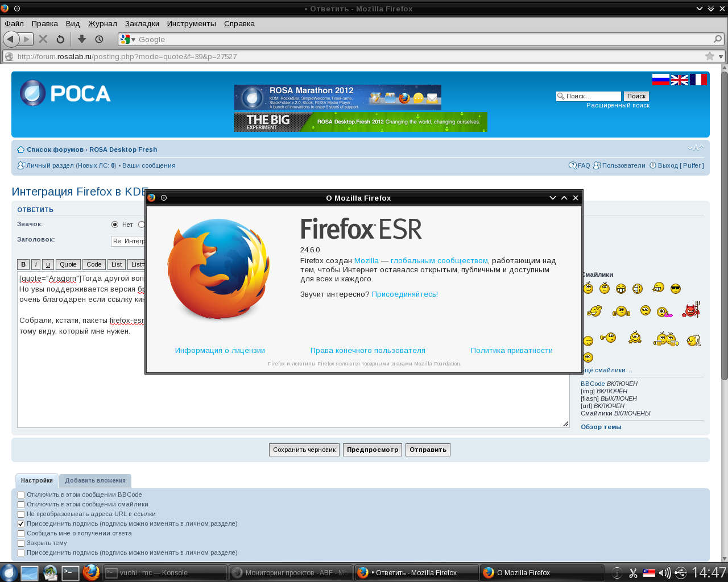Uncheck the ticked 'Присоединить подпись' checkbox
The image size is (728, 582).
21,524
